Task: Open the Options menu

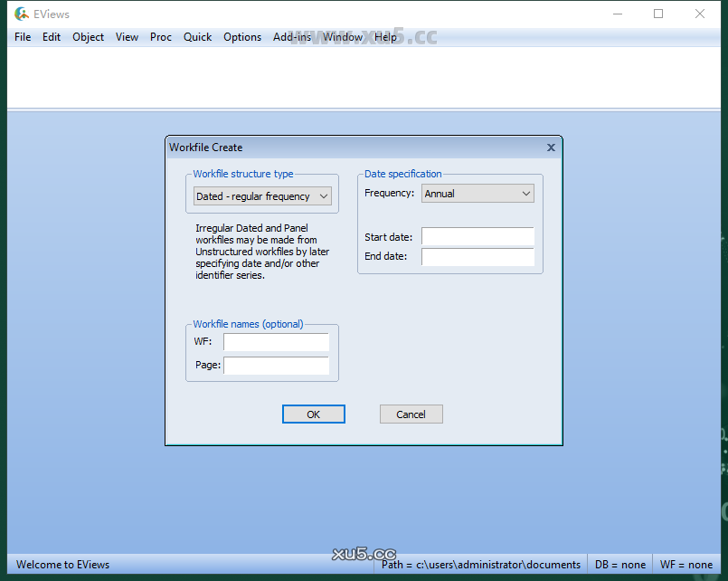Action: click(x=242, y=37)
